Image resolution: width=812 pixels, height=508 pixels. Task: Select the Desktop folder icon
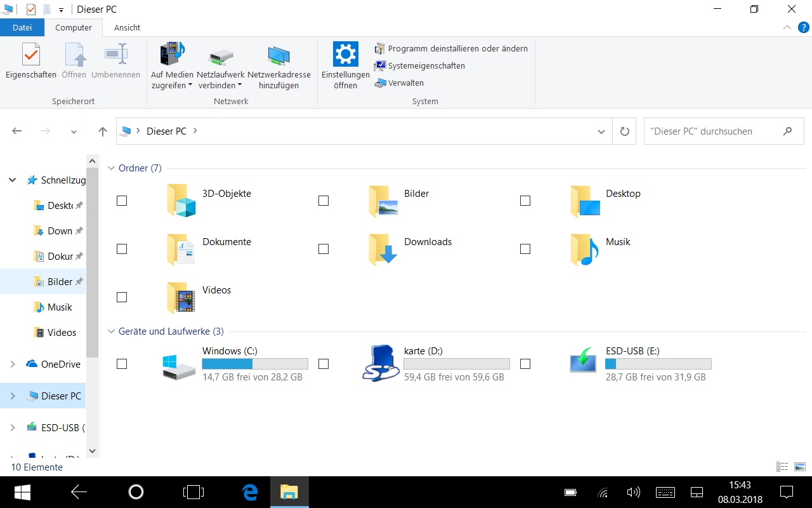click(584, 201)
